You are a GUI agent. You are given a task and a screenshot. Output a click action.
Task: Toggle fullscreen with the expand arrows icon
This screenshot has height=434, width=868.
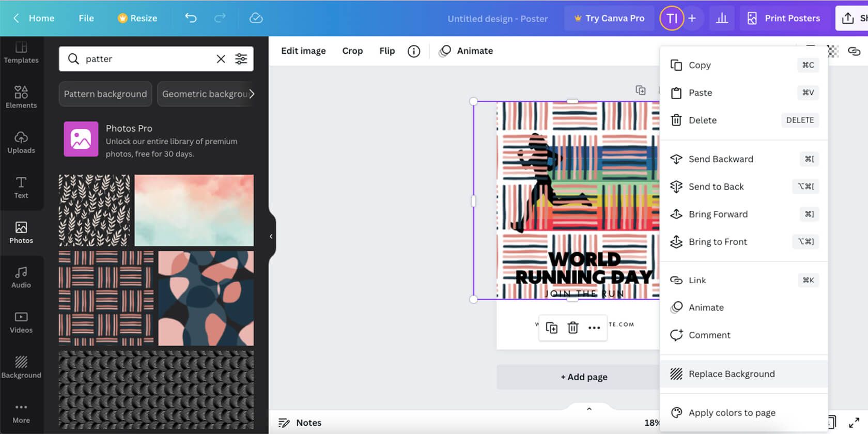pos(854,423)
